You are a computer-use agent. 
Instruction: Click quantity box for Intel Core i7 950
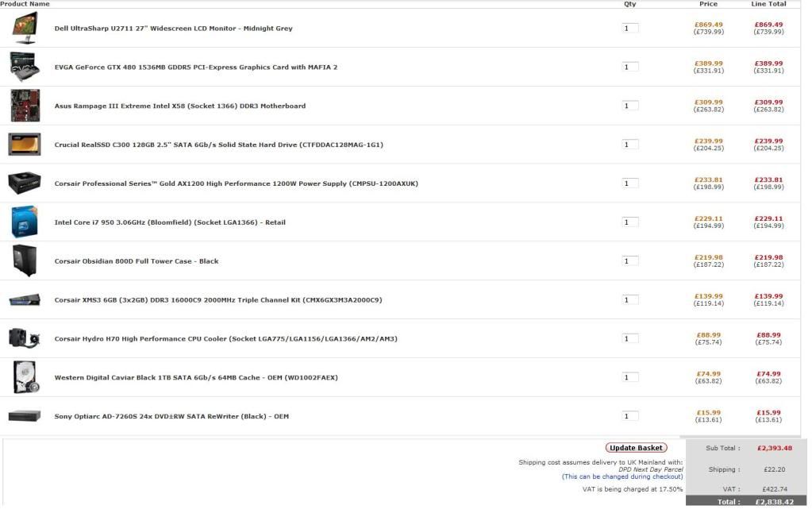click(629, 222)
